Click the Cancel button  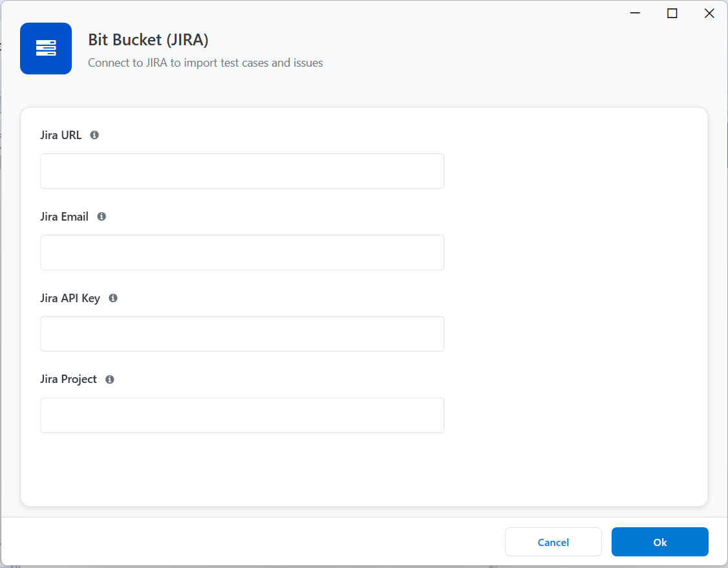[x=553, y=542]
